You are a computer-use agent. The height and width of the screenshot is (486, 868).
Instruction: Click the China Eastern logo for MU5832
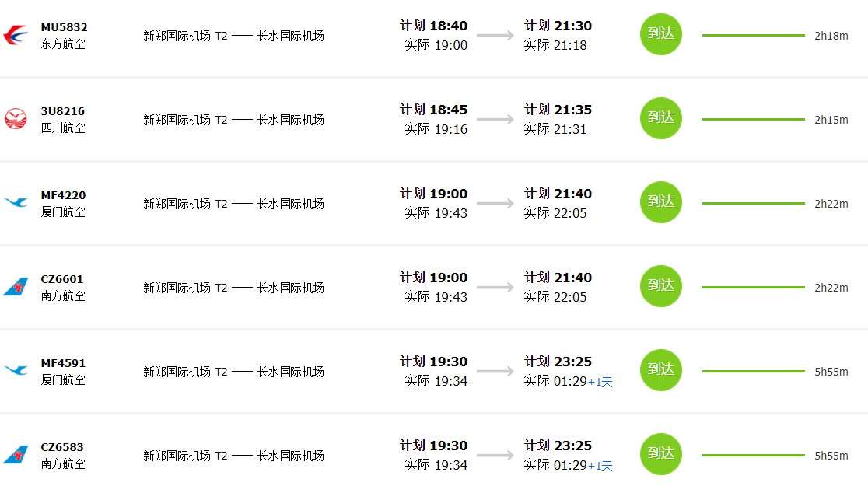tap(16, 35)
